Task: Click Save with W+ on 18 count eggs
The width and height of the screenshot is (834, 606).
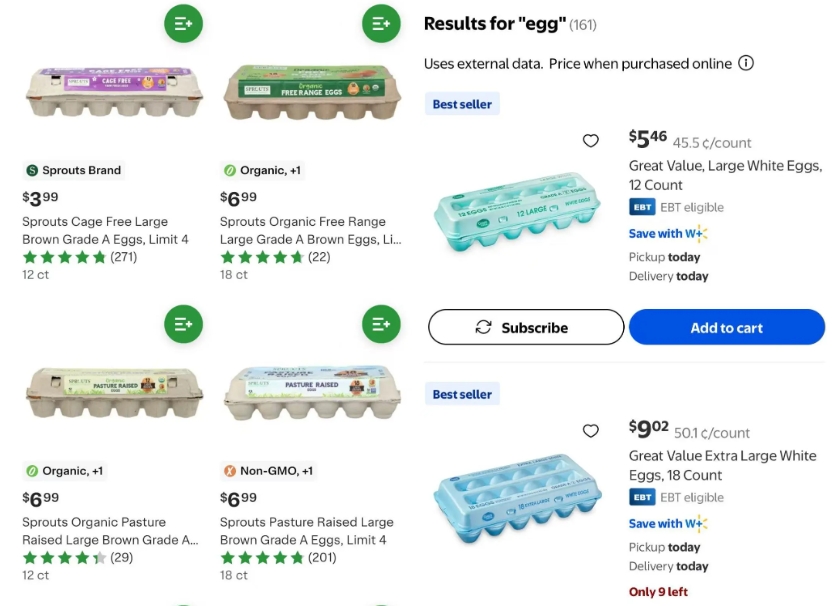Action: (668, 524)
